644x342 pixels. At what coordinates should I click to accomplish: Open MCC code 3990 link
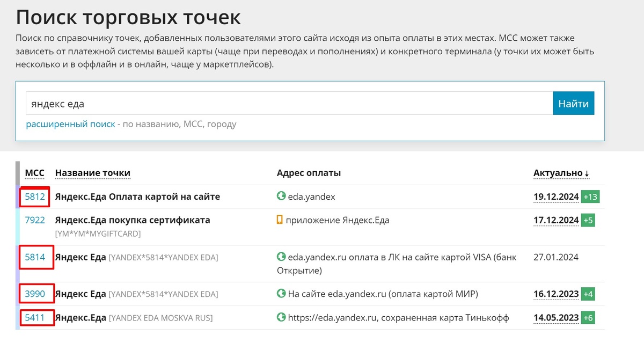point(34,294)
